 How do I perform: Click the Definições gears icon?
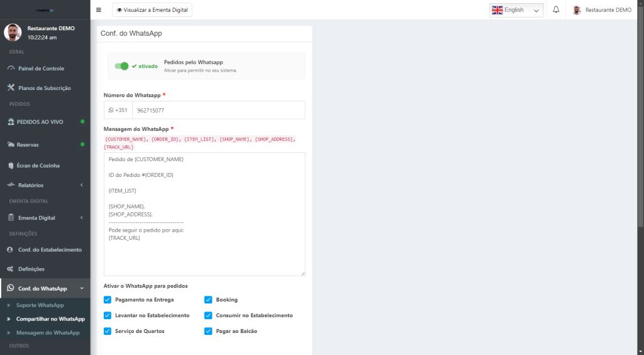click(11, 269)
